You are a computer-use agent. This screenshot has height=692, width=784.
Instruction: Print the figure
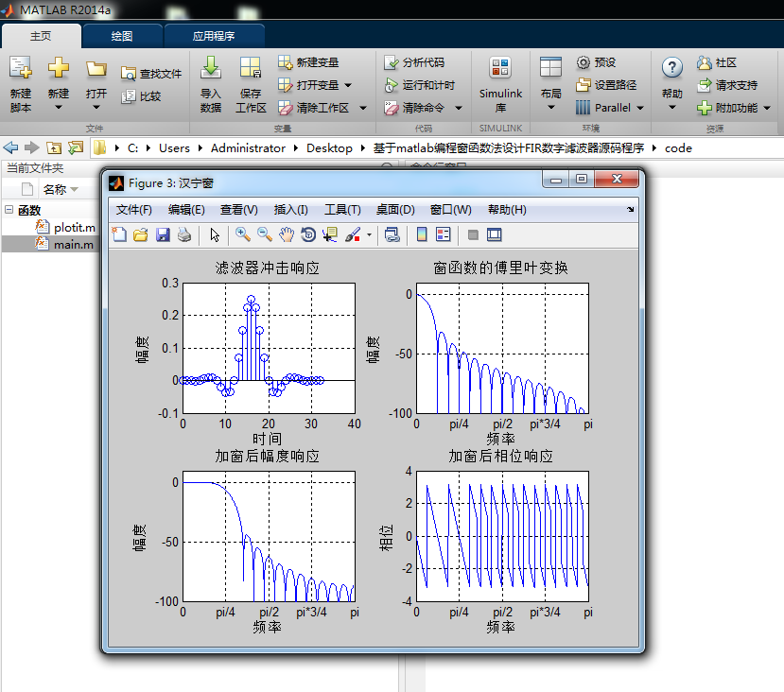pyautogui.click(x=184, y=234)
